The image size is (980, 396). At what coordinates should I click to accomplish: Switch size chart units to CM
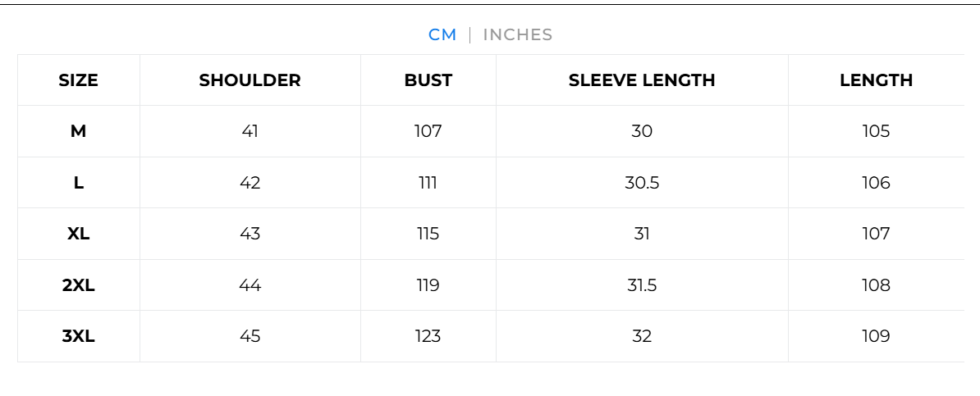(442, 35)
